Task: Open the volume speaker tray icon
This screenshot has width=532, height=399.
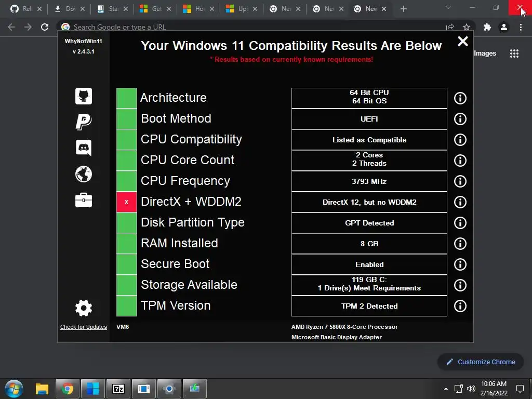Action: (471, 389)
